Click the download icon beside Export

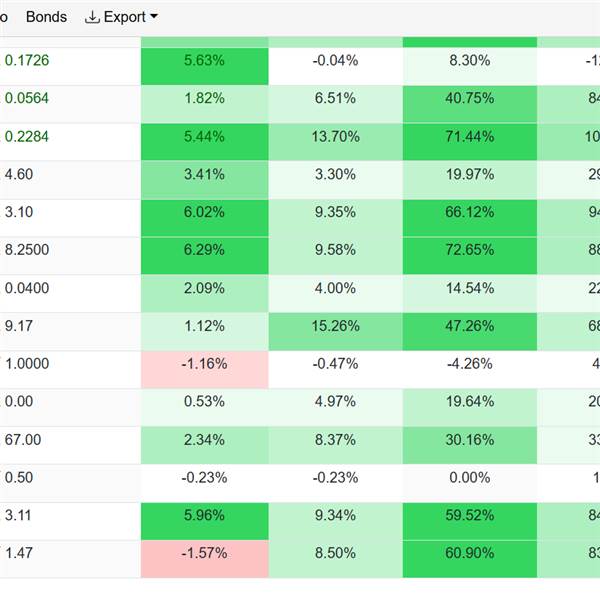pyautogui.click(x=93, y=17)
